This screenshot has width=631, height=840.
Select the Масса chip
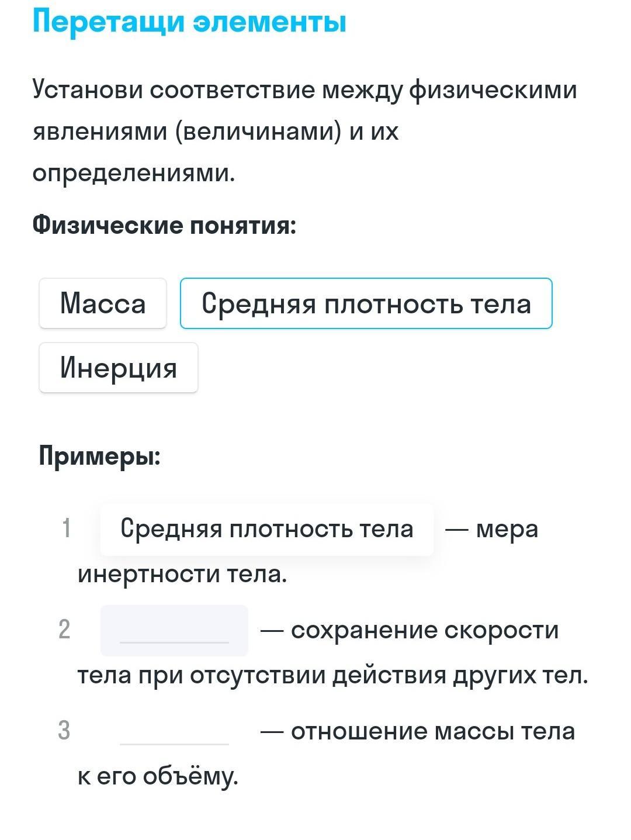[103, 303]
